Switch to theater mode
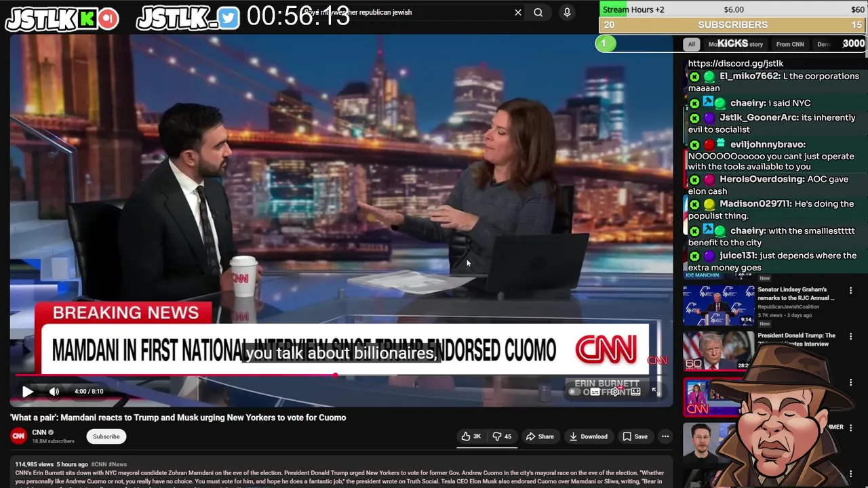Screen dimensions: 868x488 click(635, 392)
